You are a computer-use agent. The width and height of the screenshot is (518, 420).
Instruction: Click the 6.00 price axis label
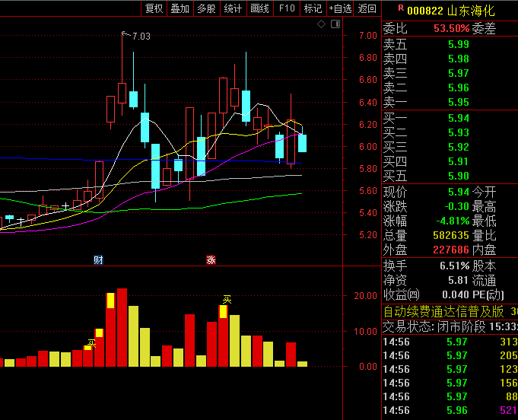coord(368,146)
